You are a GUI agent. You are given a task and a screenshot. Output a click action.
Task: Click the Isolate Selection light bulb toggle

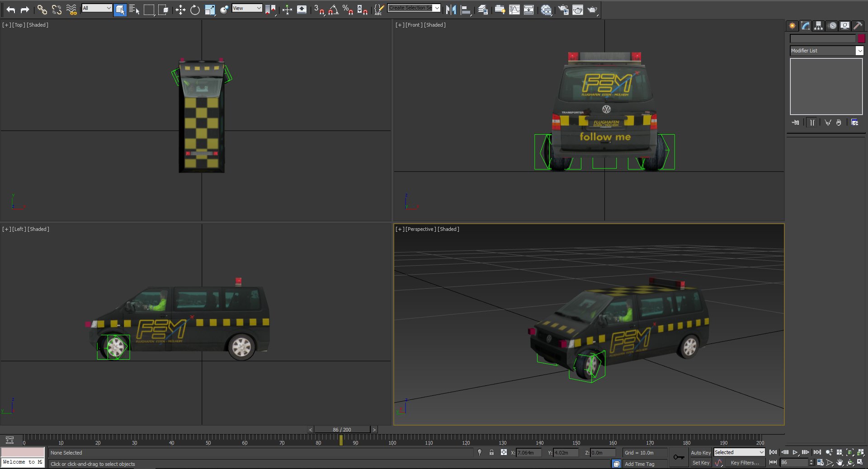click(x=480, y=452)
